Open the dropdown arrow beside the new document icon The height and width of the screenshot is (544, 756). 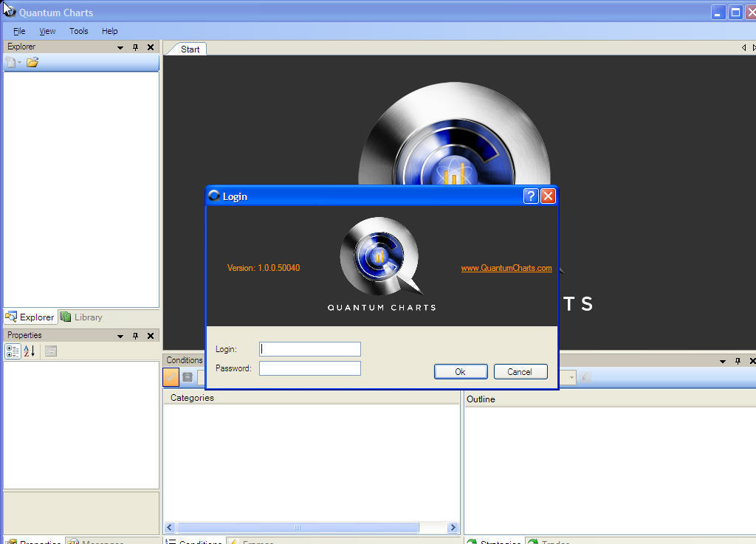click(x=20, y=62)
